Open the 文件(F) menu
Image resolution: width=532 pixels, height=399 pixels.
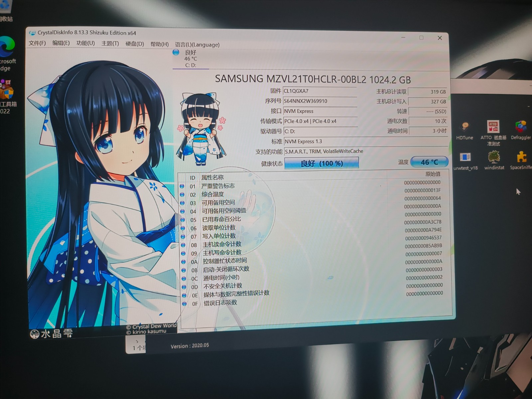[x=37, y=43]
